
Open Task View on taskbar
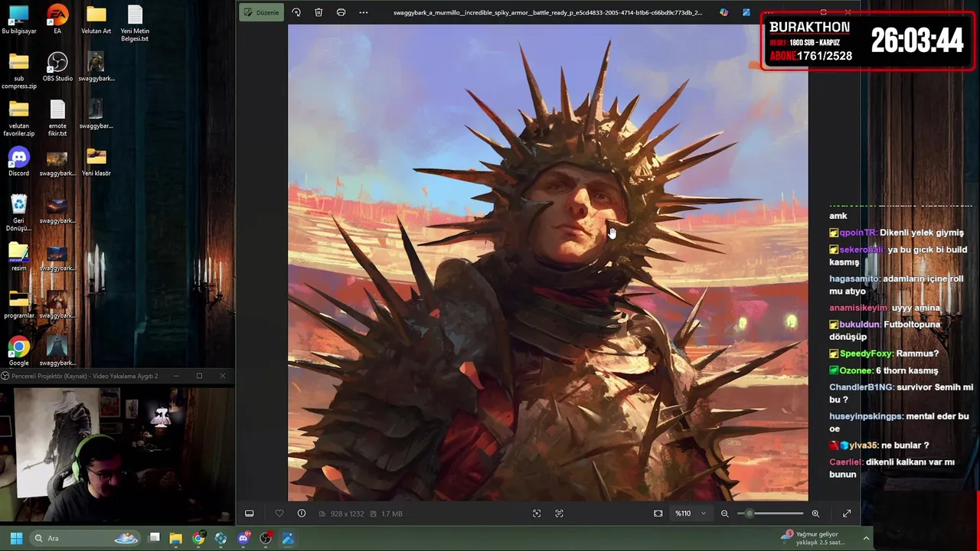tap(154, 538)
